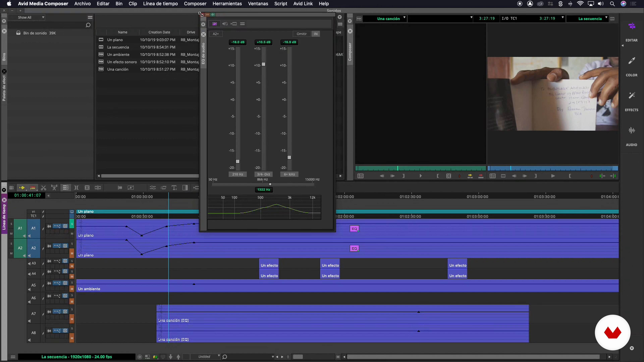Open the bin hamburger options menu
The height and width of the screenshot is (362, 644).
pyautogui.click(x=90, y=17)
